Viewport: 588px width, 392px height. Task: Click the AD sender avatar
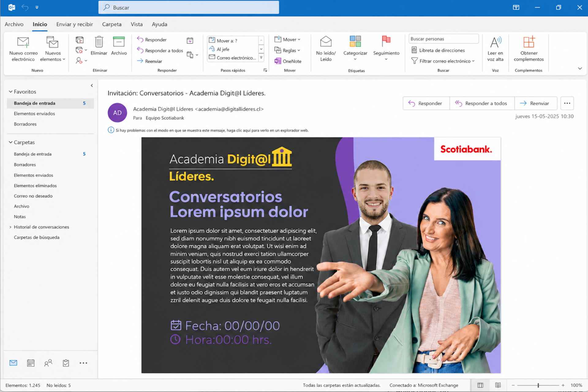[117, 113]
